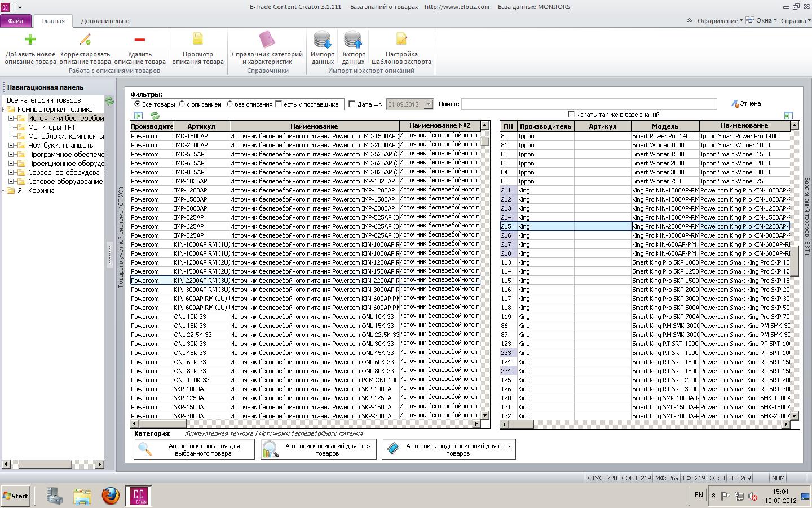Click 'Автопоиск видео описаний для всех товаров' button
Screen dimensions: 812x508
tap(449, 449)
